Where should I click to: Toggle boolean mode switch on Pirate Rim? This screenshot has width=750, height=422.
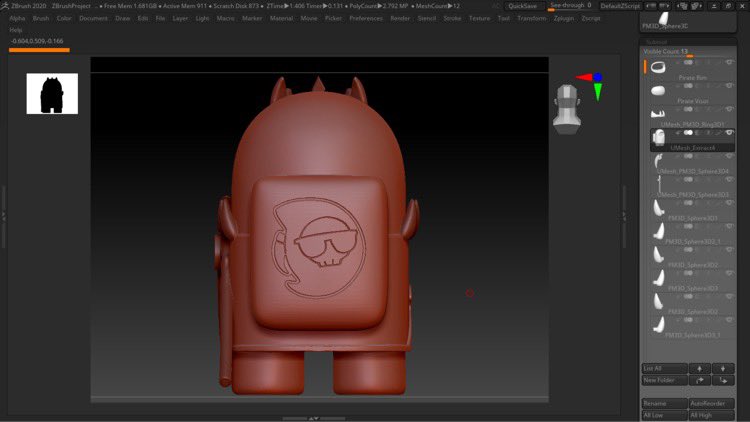(x=688, y=62)
